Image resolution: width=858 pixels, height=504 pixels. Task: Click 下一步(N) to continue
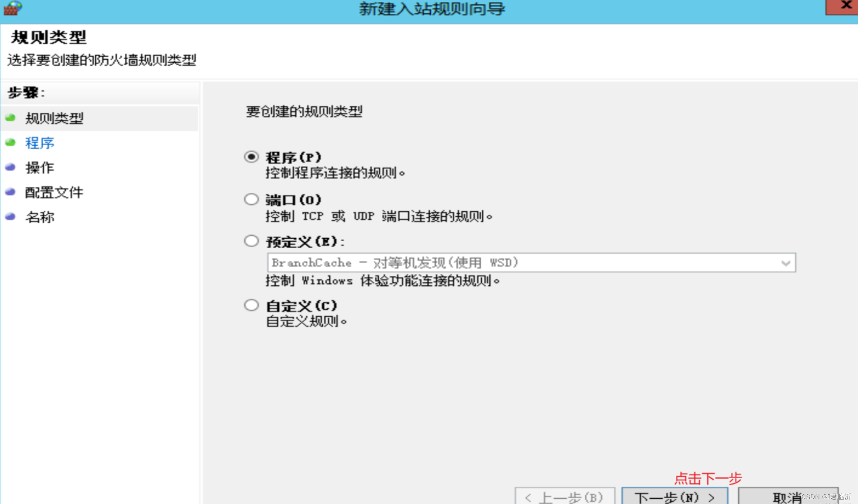[x=675, y=497]
